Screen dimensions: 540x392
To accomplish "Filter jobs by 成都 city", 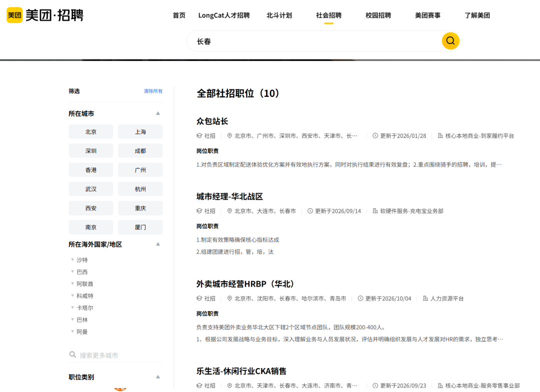I will tap(140, 151).
